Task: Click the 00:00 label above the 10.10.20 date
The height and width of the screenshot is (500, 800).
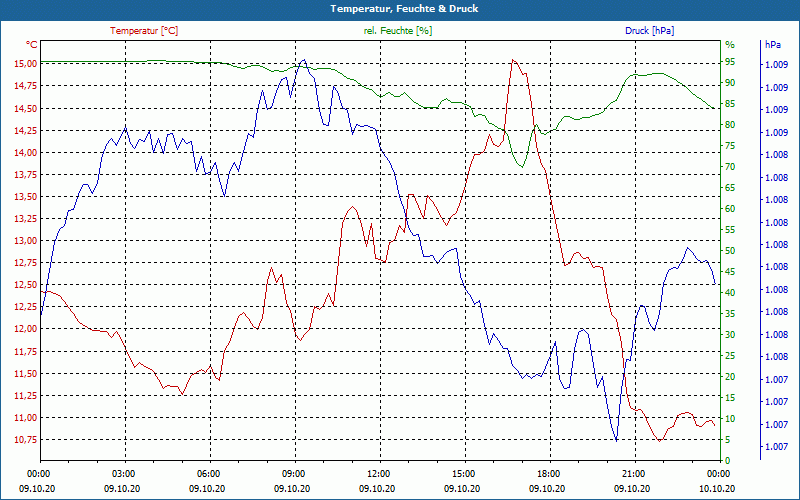Action: point(718,473)
